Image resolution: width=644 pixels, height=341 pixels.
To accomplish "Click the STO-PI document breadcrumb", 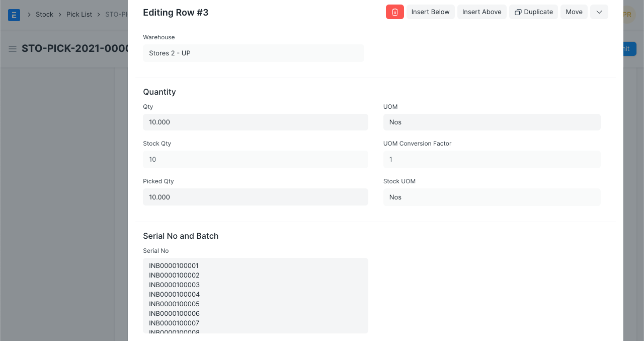I will [x=116, y=15].
